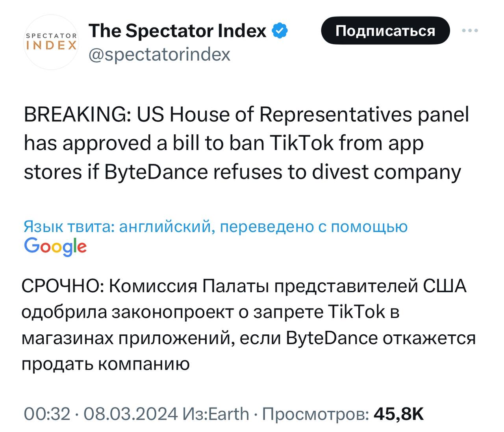Click the Spectator Index profile avatar
The width and height of the screenshot is (504, 432).
coord(51,43)
